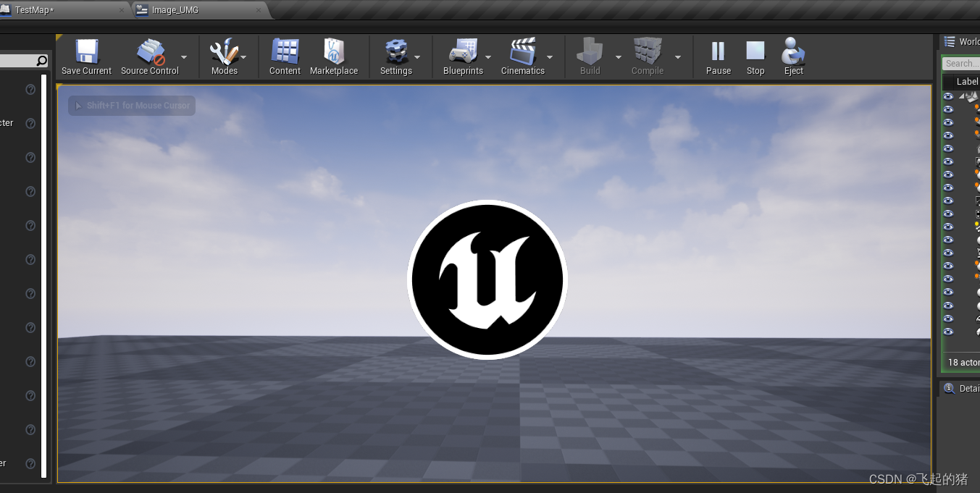Expand the Cinematics dropdown arrow
The height and width of the screenshot is (493, 980).
click(550, 56)
